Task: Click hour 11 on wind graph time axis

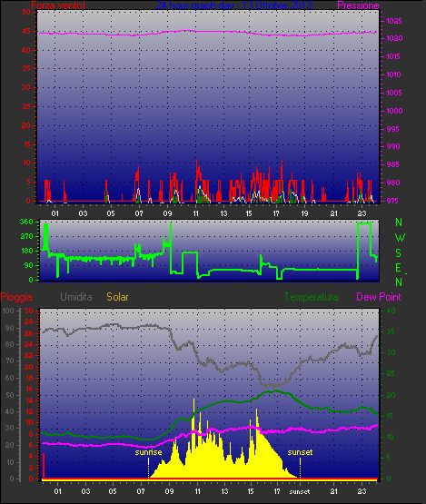Action: (196, 213)
